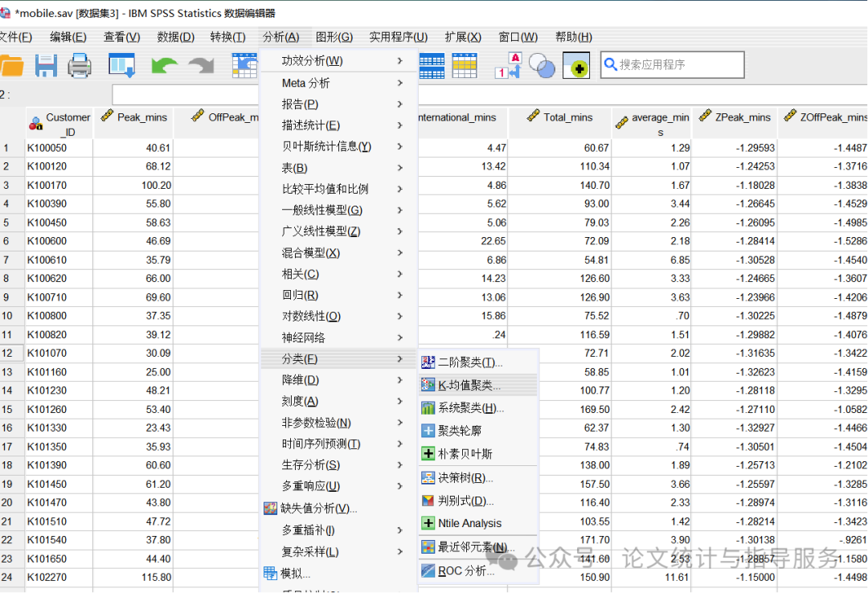Open the 帮助(H) menu
The width and height of the screenshot is (868, 593).
574,37
